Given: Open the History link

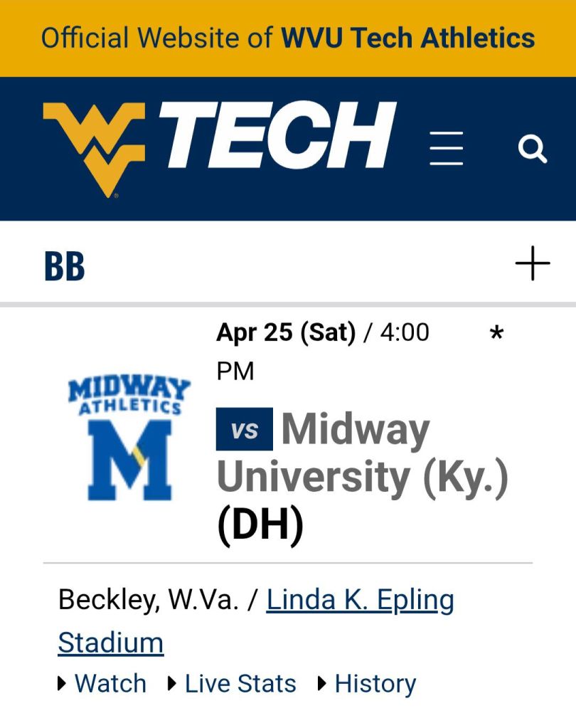Looking at the screenshot, I should pyautogui.click(x=375, y=684).
